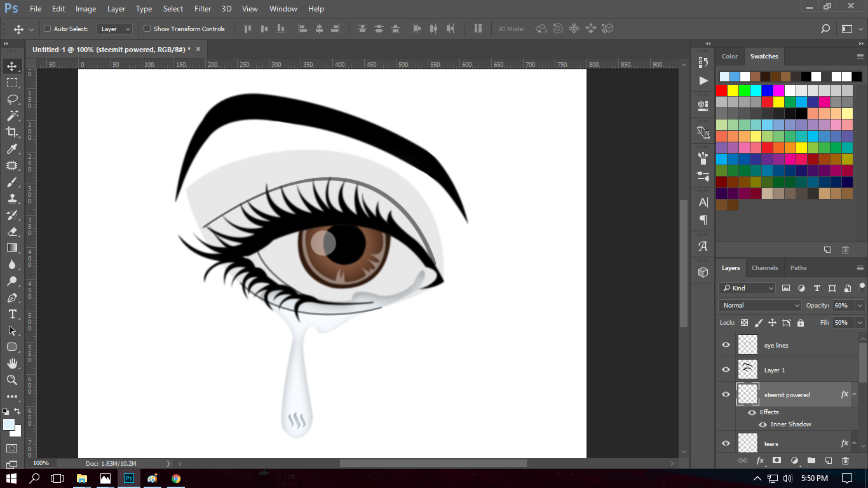868x488 pixels.
Task: Toggle lock transparent pixels
Action: [744, 323]
